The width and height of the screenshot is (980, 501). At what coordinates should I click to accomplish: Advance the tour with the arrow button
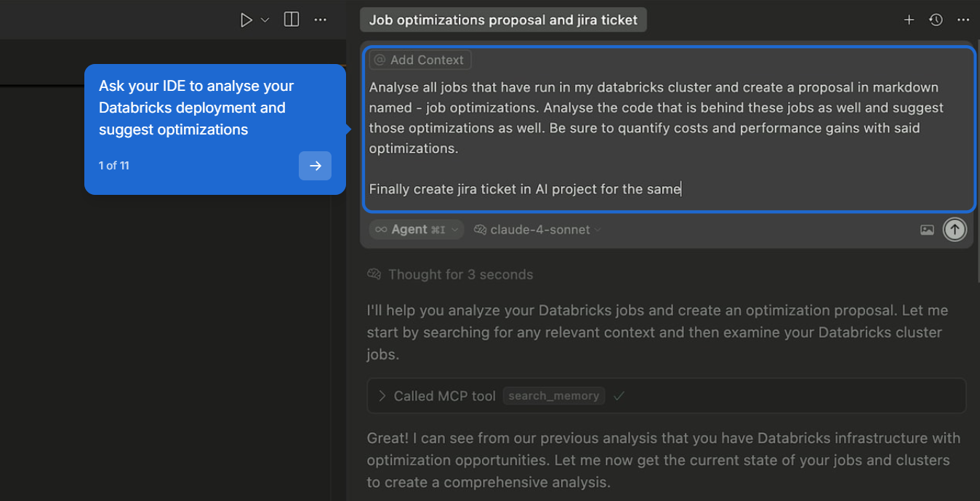point(315,166)
